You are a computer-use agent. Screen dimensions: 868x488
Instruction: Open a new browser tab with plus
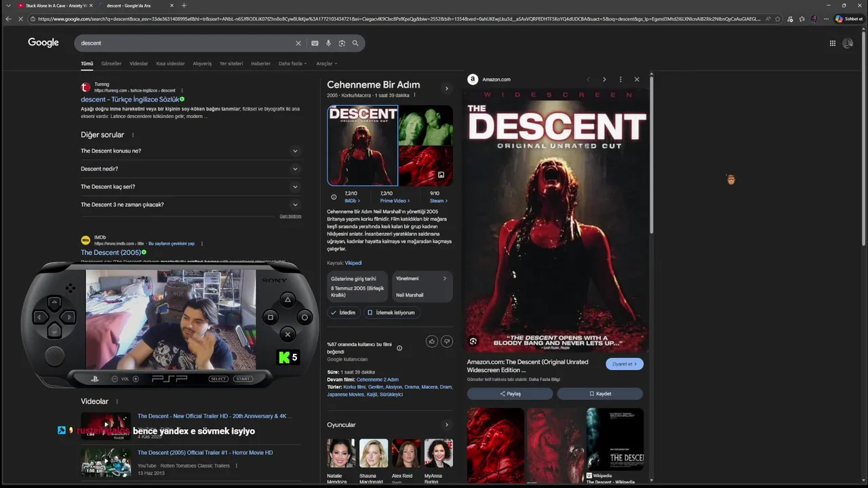tap(184, 5)
